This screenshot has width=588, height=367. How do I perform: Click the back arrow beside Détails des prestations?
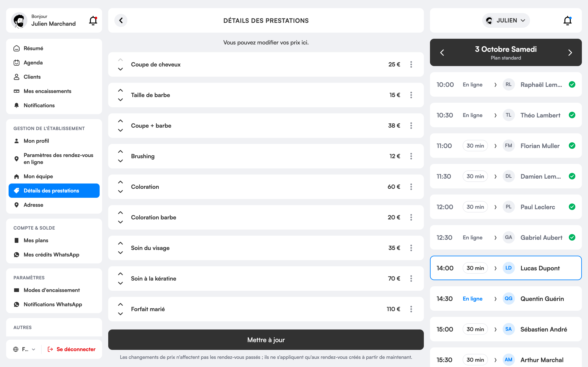click(121, 20)
